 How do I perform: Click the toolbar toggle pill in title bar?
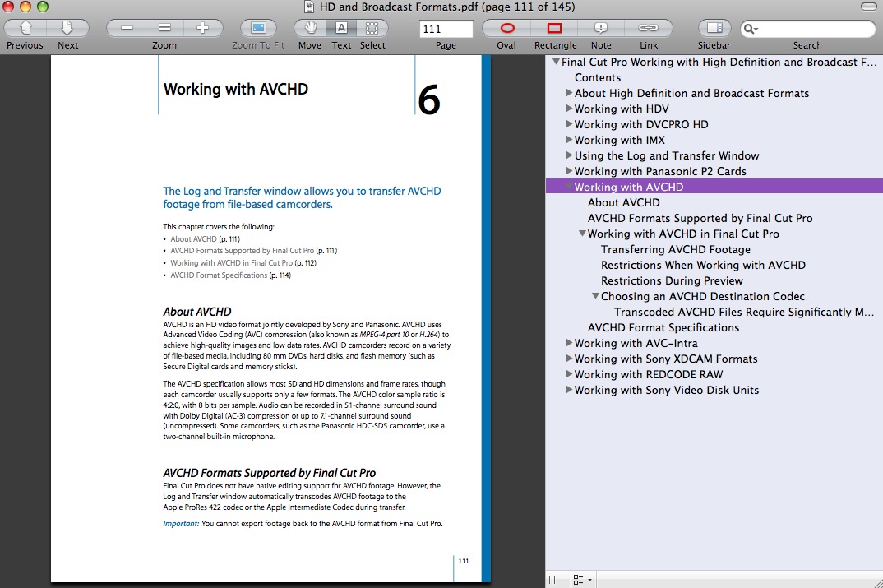[868, 7]
